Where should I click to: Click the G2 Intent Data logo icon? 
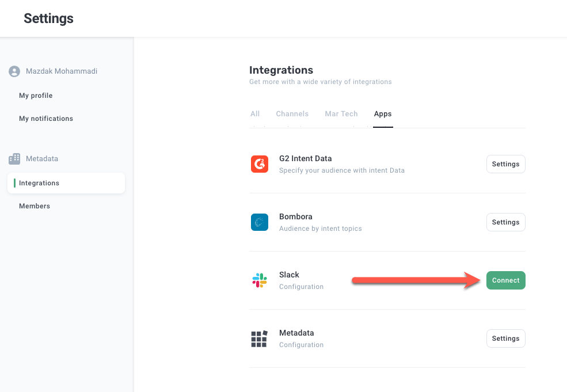(260, 164)
